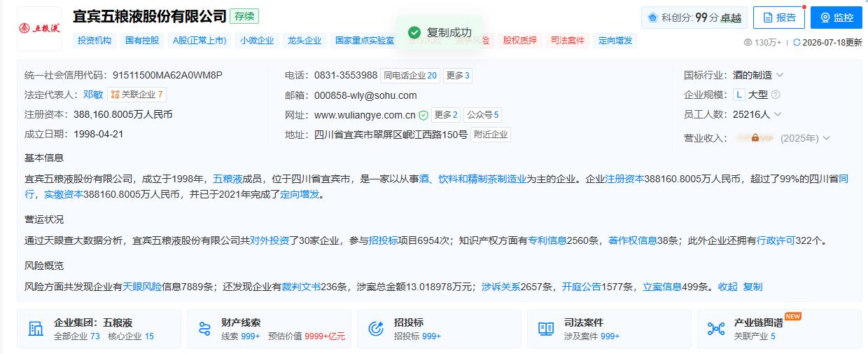Click the help icon next to 大型
Screen dimensions: 868x354
pos(776,95)
